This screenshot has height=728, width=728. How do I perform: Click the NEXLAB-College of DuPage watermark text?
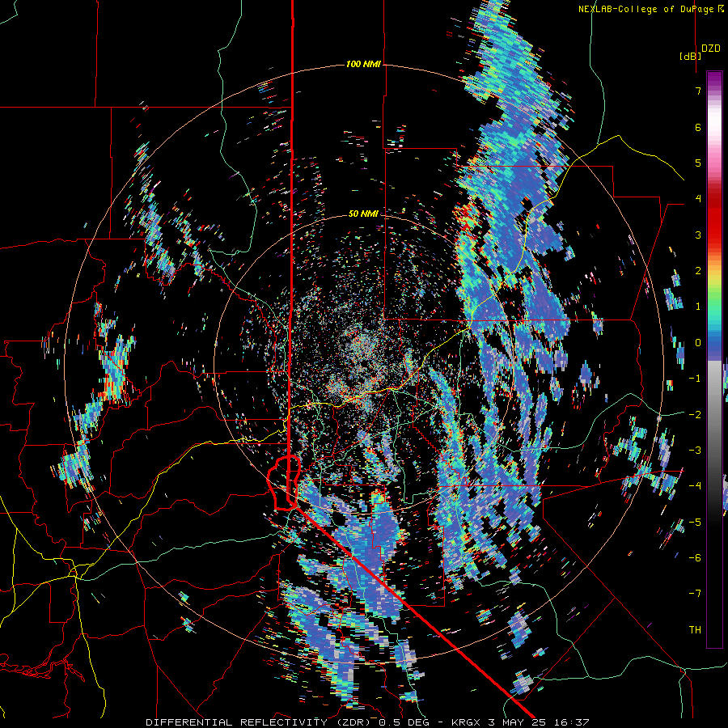(x=650, y=9)
